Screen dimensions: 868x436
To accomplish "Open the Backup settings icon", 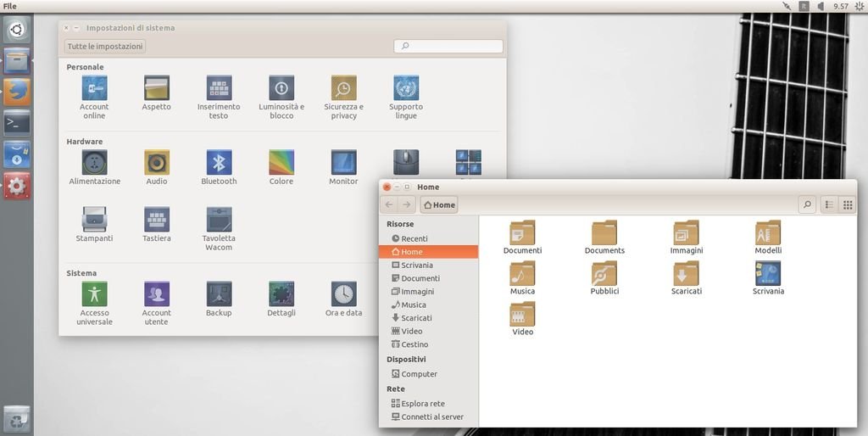I will (x=219, y=294).
